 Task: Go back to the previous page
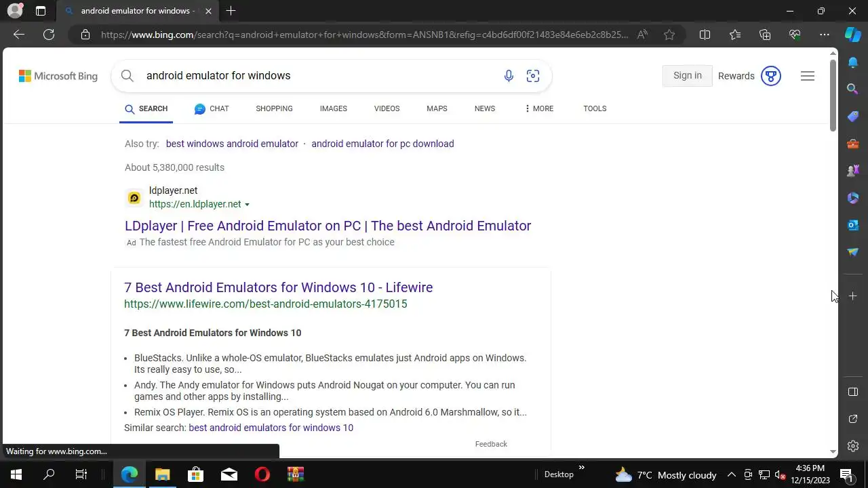pyautogui.click(x=19, y=35)
